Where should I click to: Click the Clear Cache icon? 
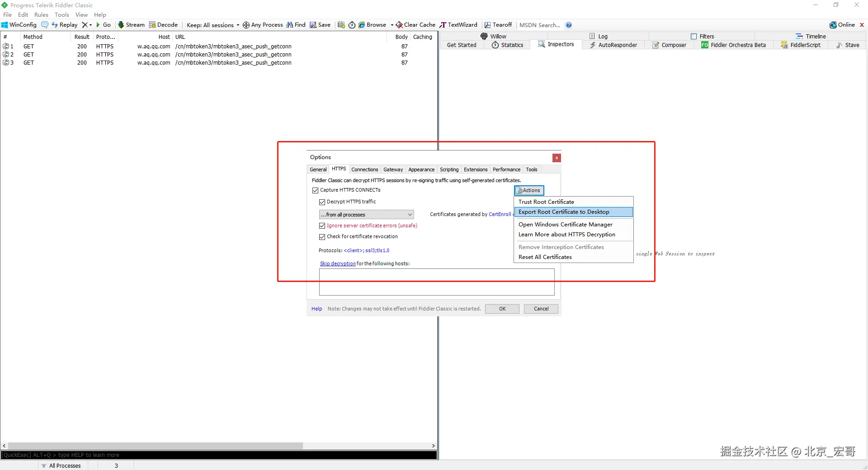[x=399, y=25]
